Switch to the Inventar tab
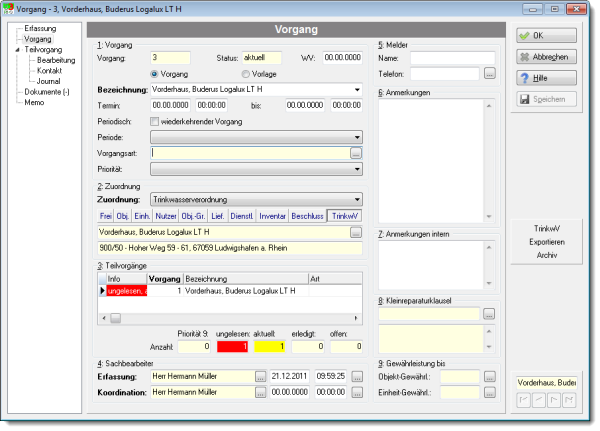This screenshot has height=431, width=600. [272, 216]
